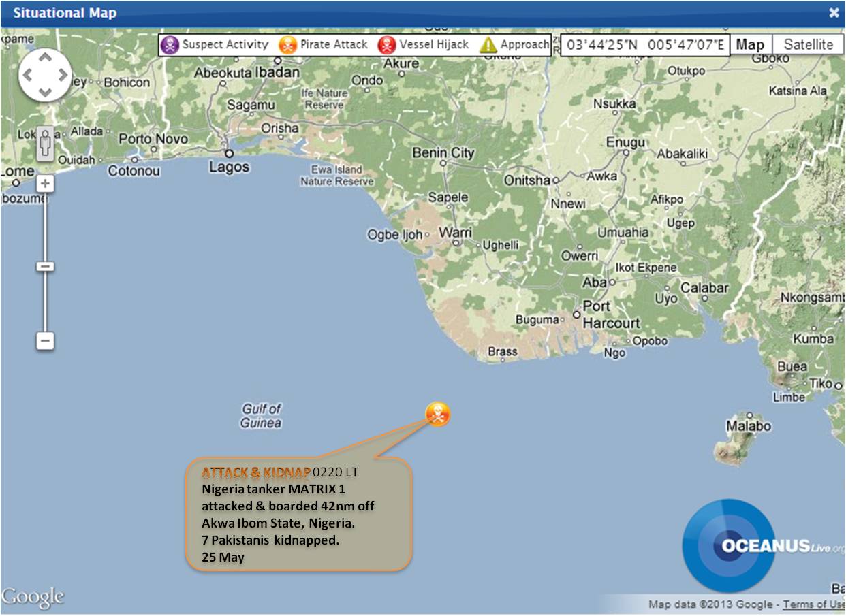
Task: Click the Google logo
Action: click(x=33, y=597)
